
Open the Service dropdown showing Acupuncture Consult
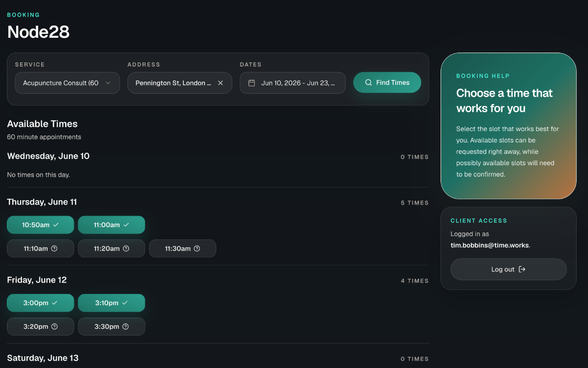click(67, 83)
